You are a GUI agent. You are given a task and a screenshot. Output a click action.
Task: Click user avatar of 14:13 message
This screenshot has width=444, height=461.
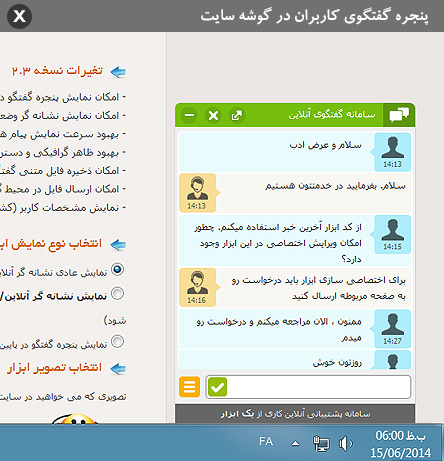point(392,152)
